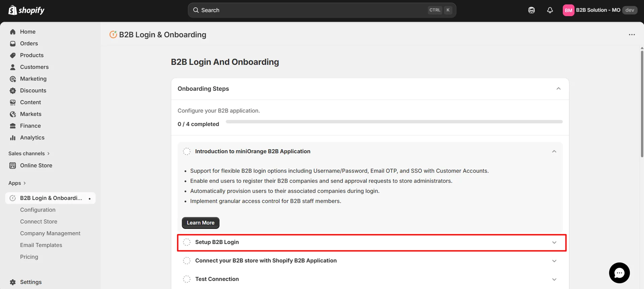
Task: Collapse the Onboarding Steps card
Action: coord(558,89)
